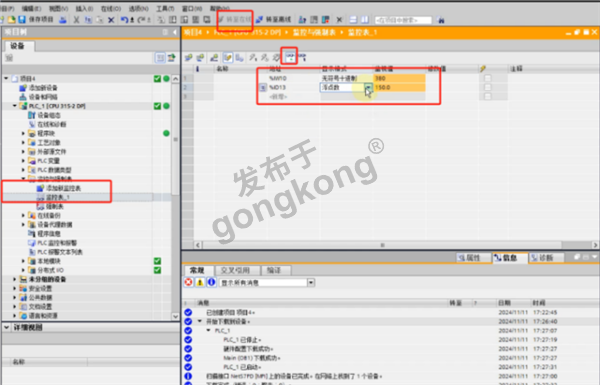Select PLC 监控和报警 tree item

pyautogui.click(x=53, y=243)
